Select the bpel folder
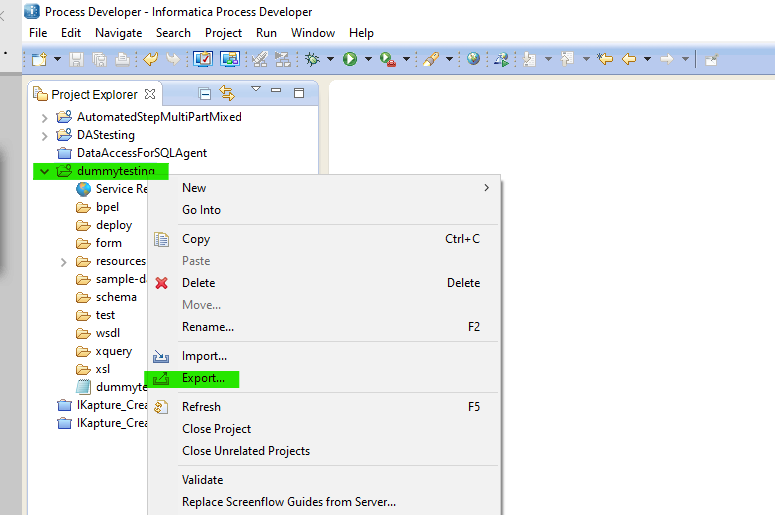Screen dimensions: 775x515 pyautogui.click(x=107, y=207)
